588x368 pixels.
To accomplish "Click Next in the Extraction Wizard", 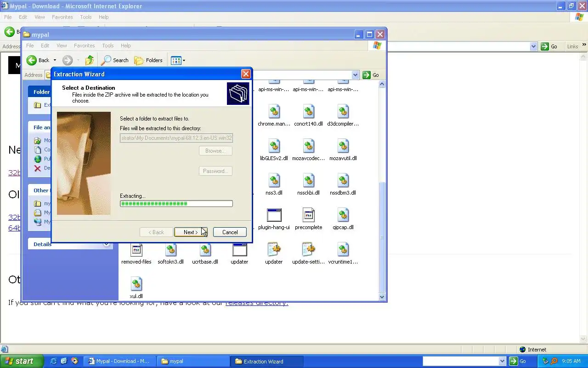I will click(191, 232).
